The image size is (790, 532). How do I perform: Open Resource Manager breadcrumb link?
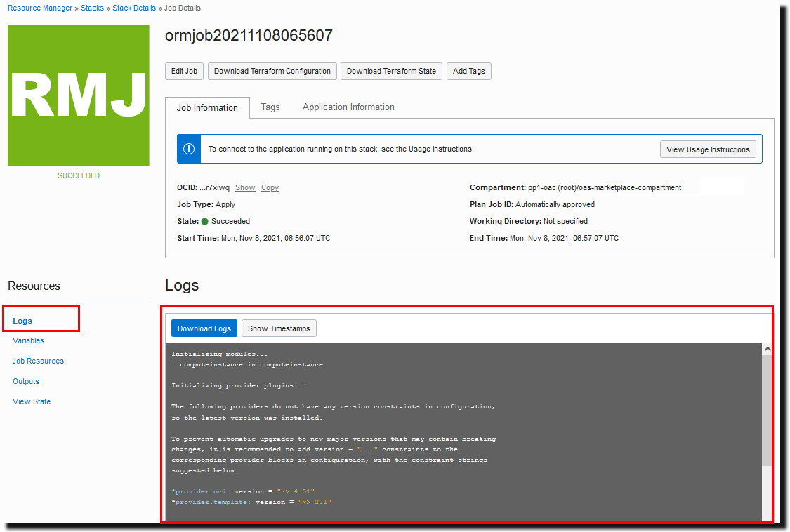40,8
